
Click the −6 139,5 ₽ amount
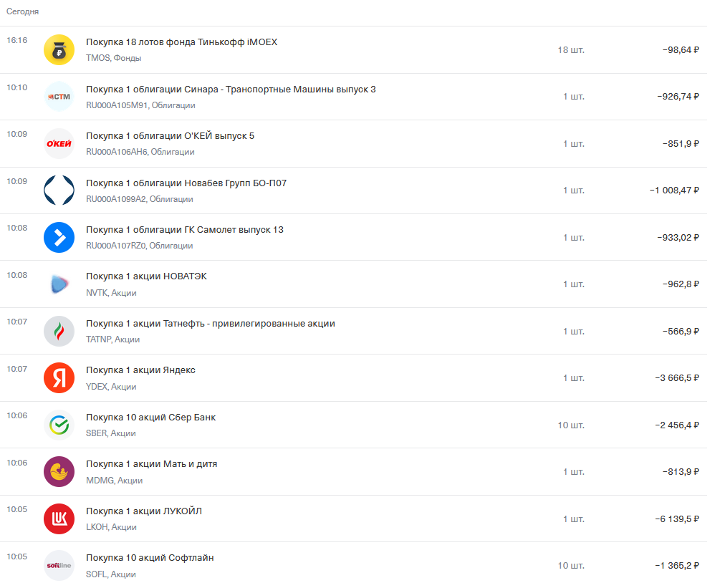[x=677, y=519]
